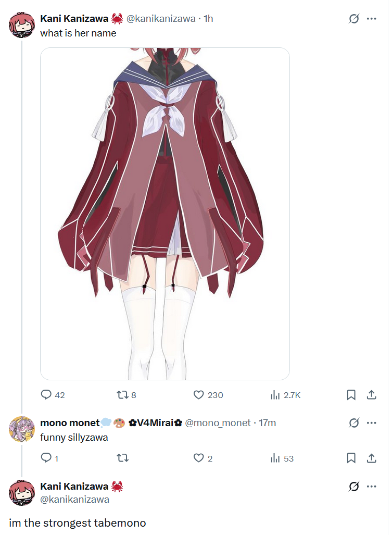View analytics showing 2.7K views

(x=285, y=395)
